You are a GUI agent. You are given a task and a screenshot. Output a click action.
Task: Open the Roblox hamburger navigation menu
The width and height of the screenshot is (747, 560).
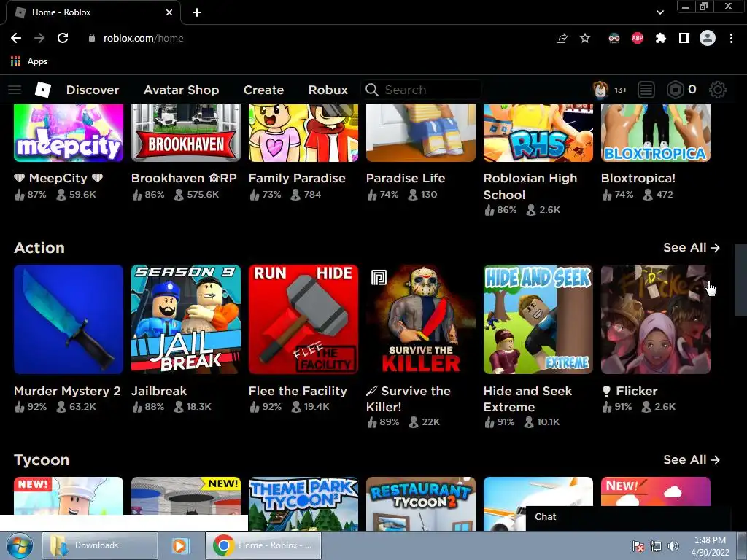point(15,90)
